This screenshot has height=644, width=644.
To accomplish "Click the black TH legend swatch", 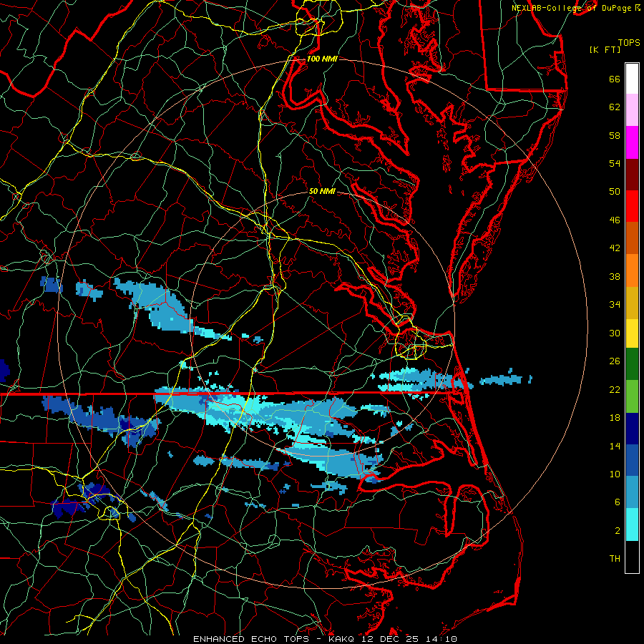I will coord(632,557).
